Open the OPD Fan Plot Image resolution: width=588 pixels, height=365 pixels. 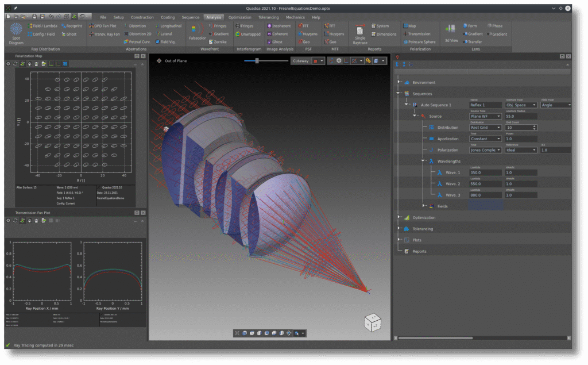tap(105, 26)
